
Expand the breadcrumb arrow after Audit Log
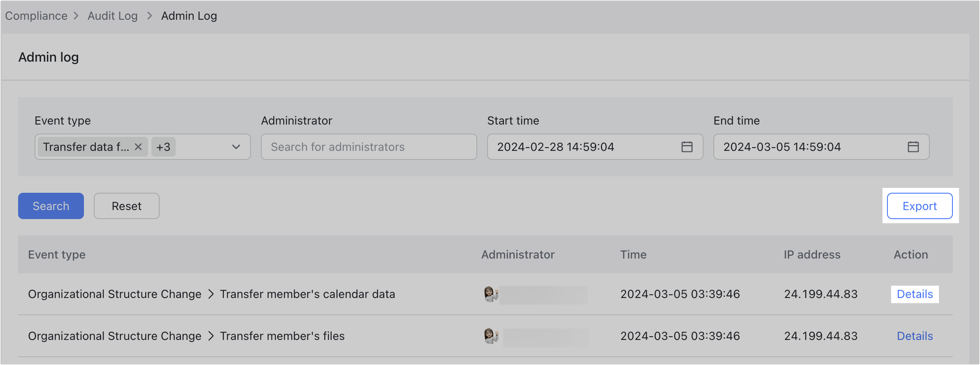click(x=149, y=16)
